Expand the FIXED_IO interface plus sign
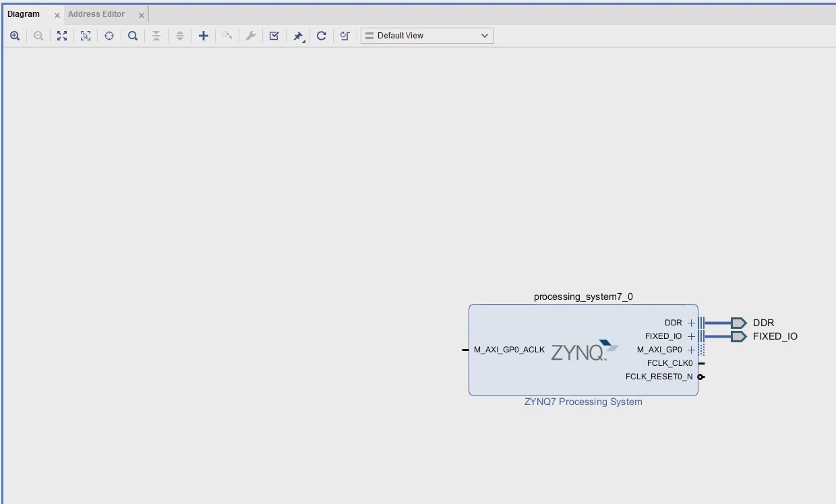836x504 pixels. pos(691,336)
